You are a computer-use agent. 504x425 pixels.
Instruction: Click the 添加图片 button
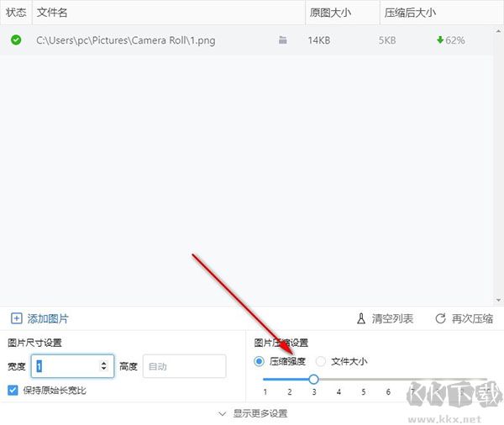[39, 318]
